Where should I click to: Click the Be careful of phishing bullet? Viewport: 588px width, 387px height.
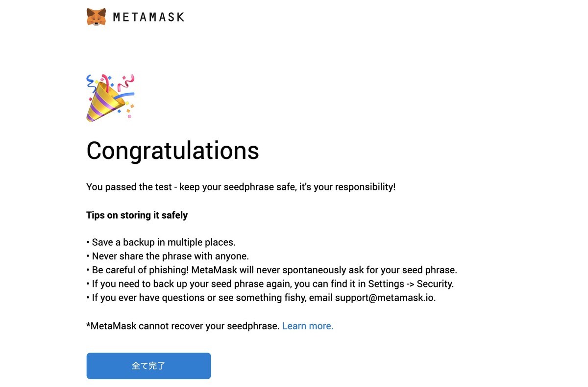pos(271,270)
